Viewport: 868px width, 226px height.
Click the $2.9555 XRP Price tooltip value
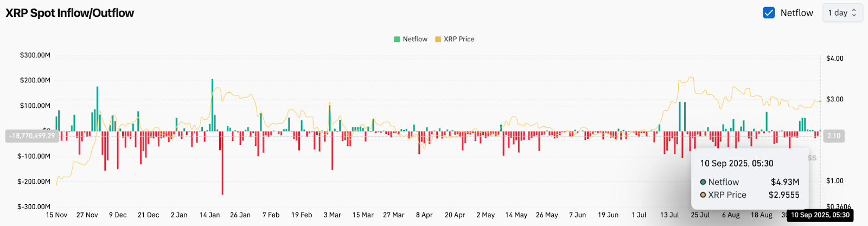tap(784, 195)
